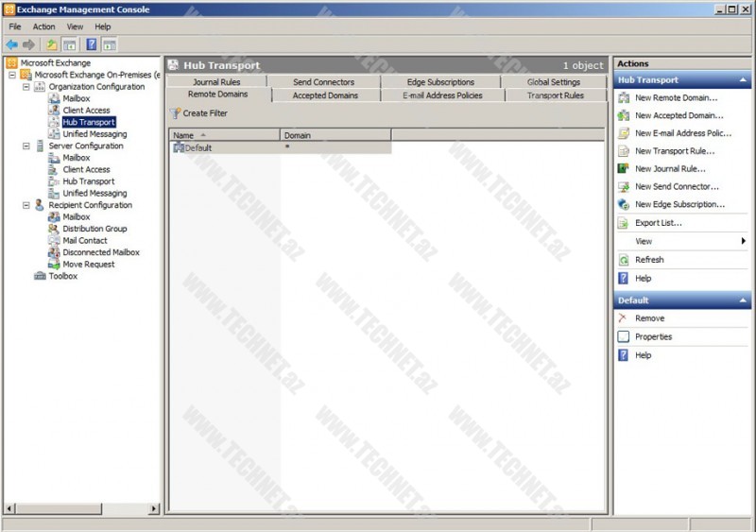This screenshot has width=756, height=532.
Task: Click the Export List... action
Action: point(658,223)
